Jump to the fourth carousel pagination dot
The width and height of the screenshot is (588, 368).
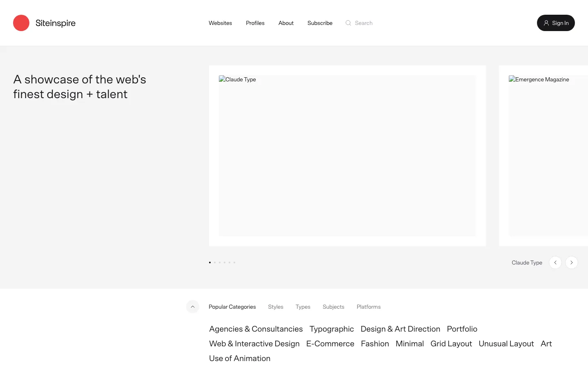coord(225,263)
